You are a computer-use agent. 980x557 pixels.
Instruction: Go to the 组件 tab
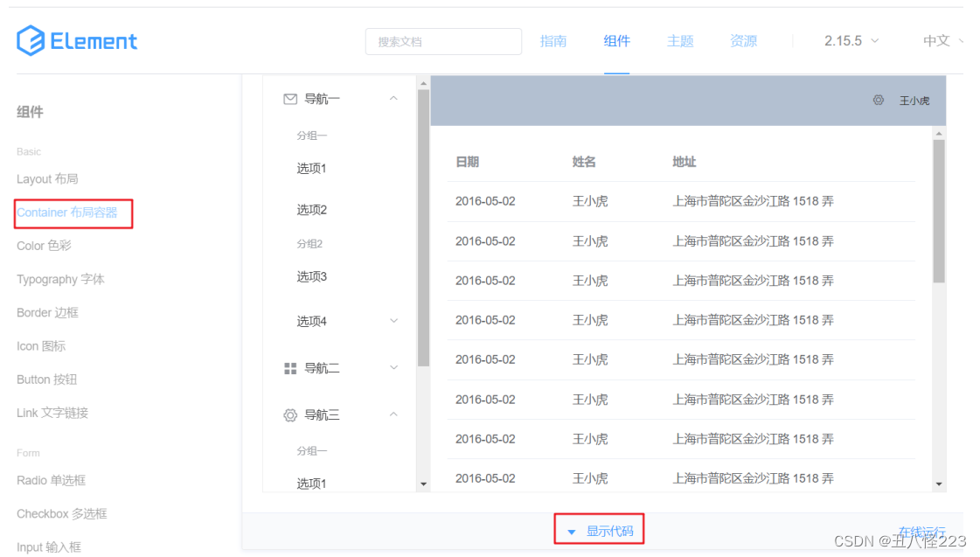(616, 41)
